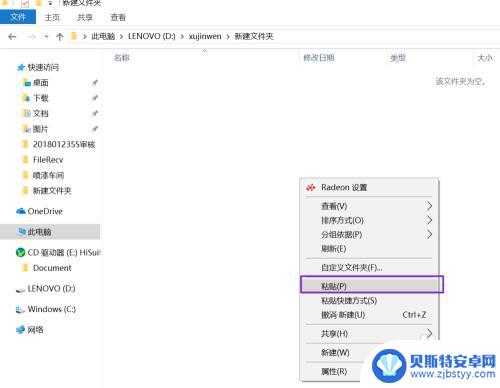500x388 pixels.
Task: Open the Document folder in sidebar
Action: 52,268
